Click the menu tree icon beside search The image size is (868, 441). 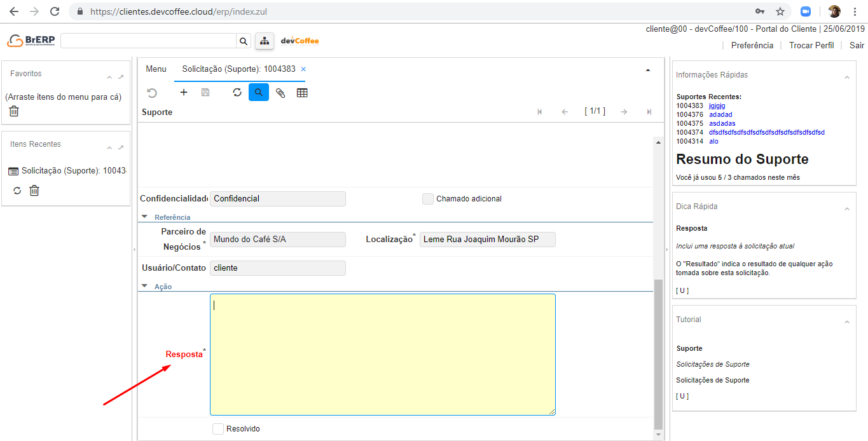pyautogui.click(x=264, y=41)
